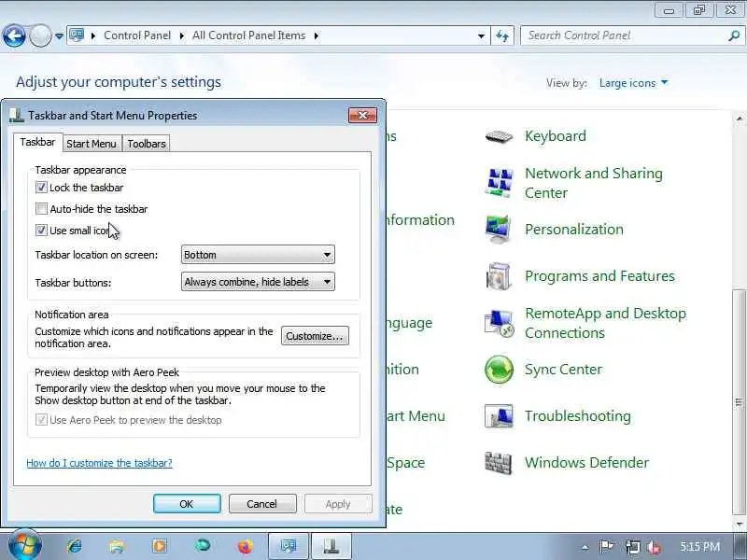
Task: Expand arrow after Control Panel breadcrumb
Action: 181,35
